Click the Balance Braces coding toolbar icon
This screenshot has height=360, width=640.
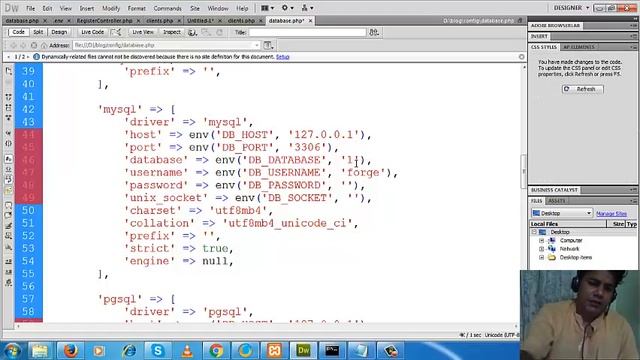click(x=9, y=143)
